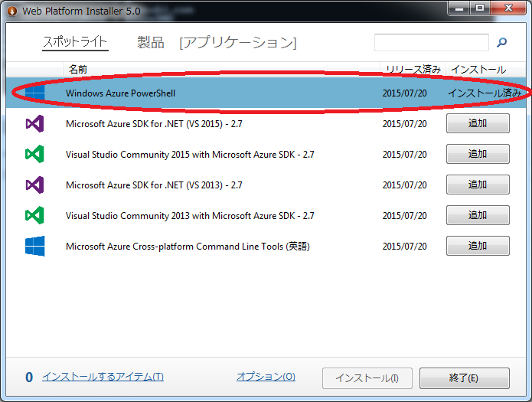The width and height of the screenshot is (532, 402).
Task: Click the items-to-install count 0
Action: [29, 377]
